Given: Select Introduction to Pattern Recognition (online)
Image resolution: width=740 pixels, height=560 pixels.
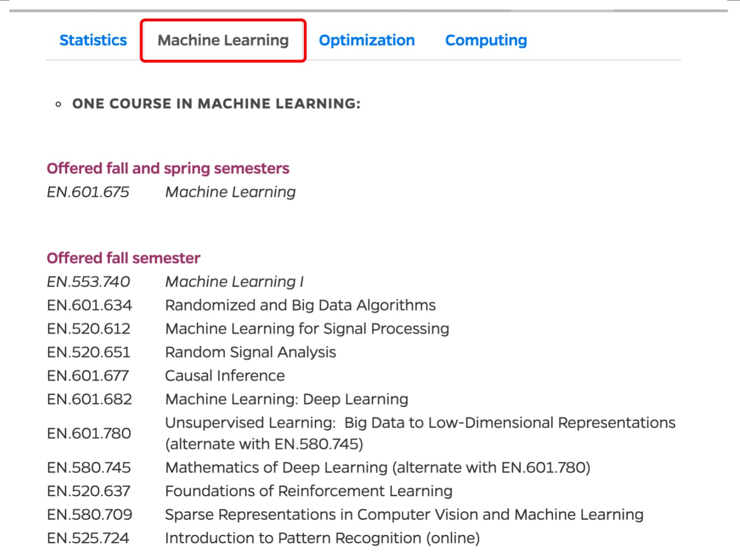Looking at the screenshot, I should [x=322, y=538].
